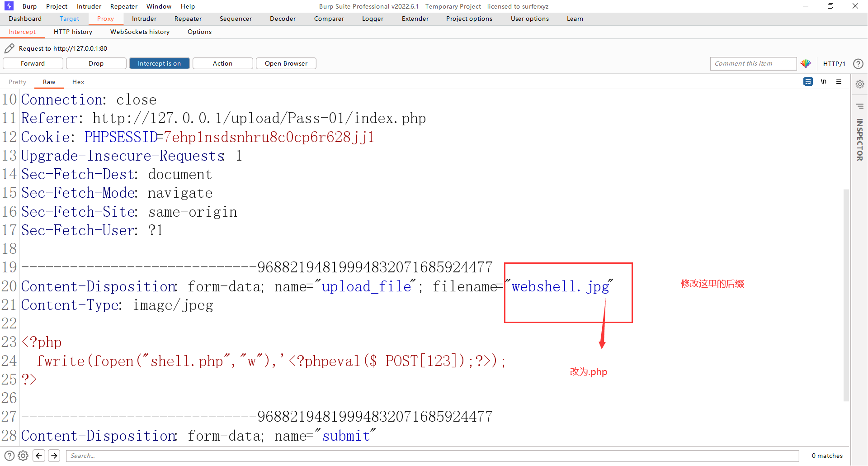Click the Forward button

point(33,63)
